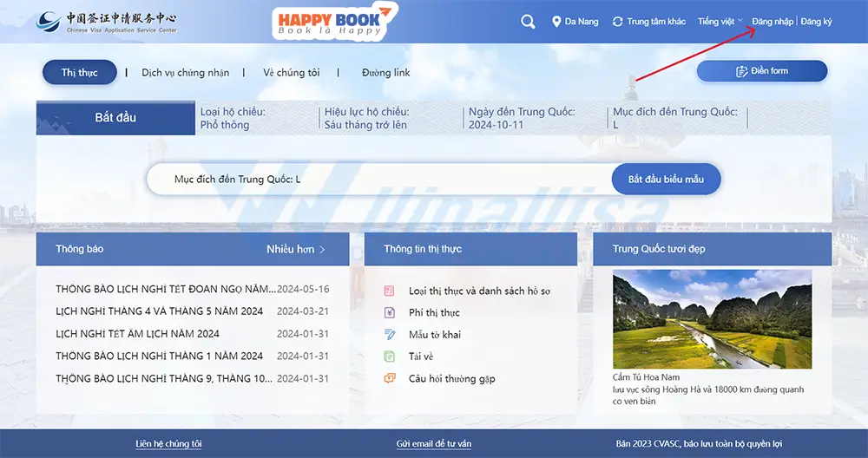Open notice LỊCH NGHỈ TẾT ÂM LỊCH NĂM 2024
The width and height of the screenshot is (868, 458).
coord(137,334)
